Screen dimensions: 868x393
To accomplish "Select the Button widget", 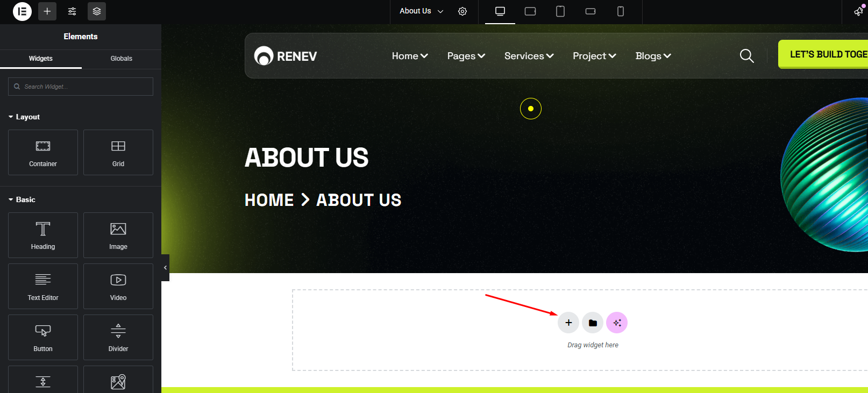I will point(43,337).
